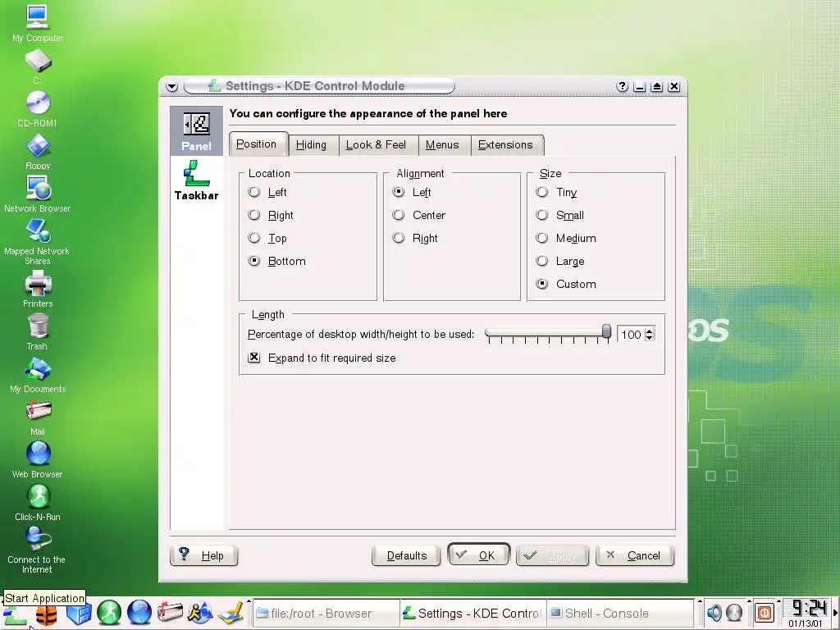The image size is (840, 630).
Task: Switch to file:/root - Browser in the taskbar
Action: (x=326, y=613)
